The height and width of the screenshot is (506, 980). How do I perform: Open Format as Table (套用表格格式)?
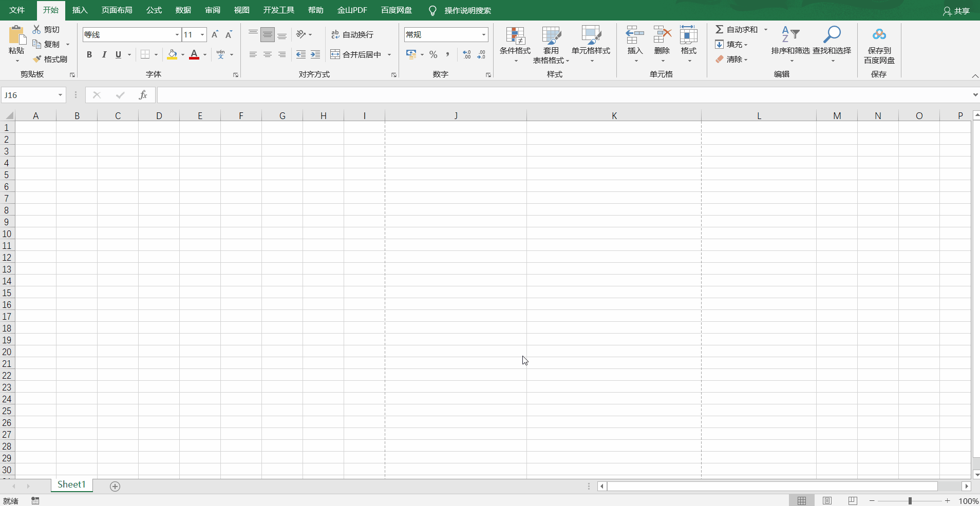coord(551,44)
